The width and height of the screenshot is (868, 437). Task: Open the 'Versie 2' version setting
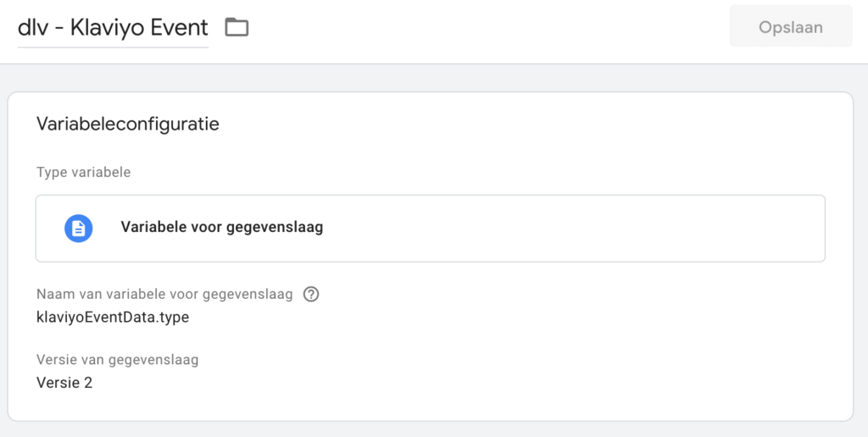point(64,383)
